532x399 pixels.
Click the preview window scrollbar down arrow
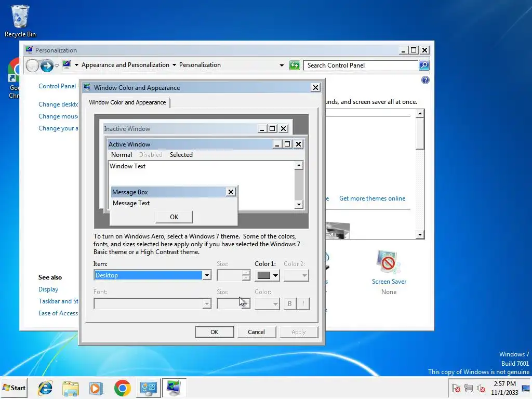299,204
